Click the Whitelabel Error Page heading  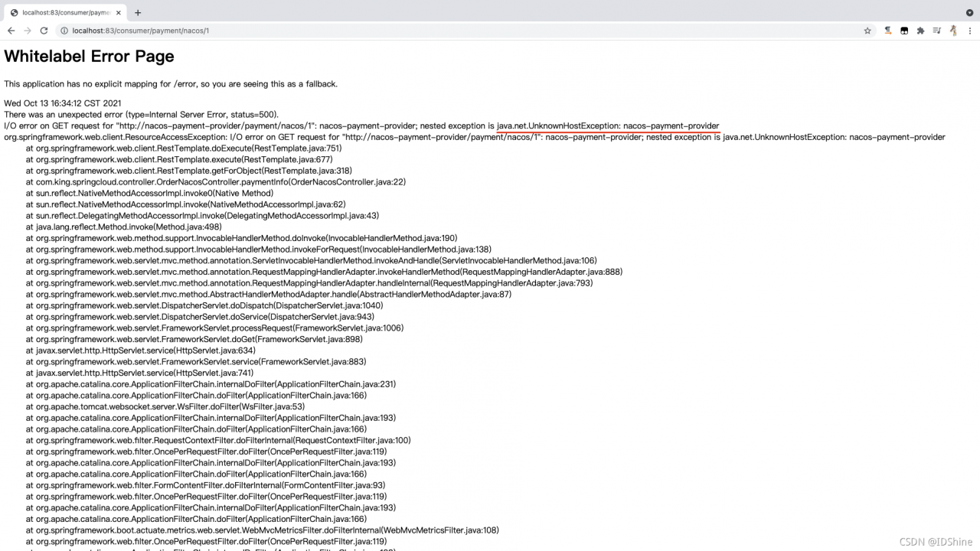(89, 57)
